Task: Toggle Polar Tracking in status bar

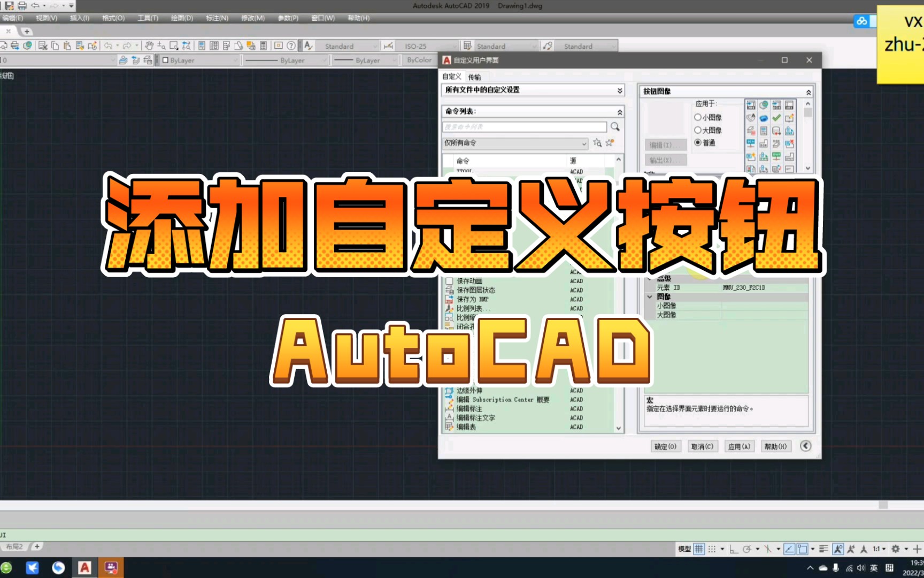Action: [747, 549]
